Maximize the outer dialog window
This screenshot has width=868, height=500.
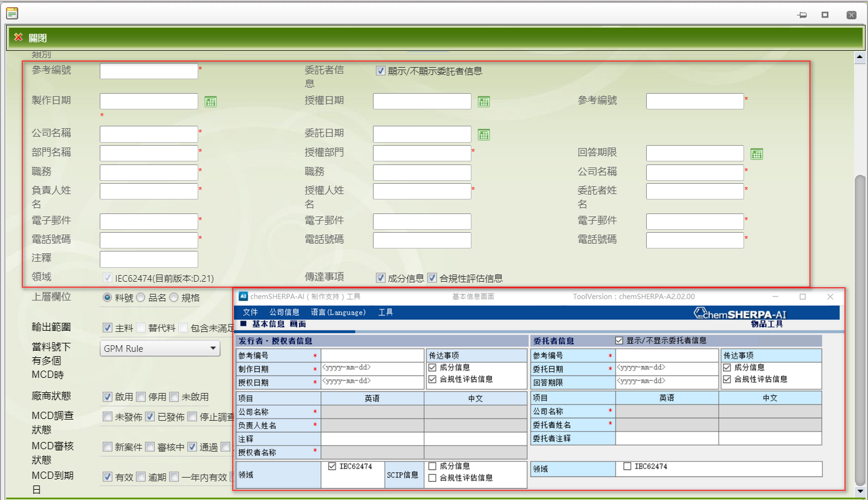click(825, 15)
